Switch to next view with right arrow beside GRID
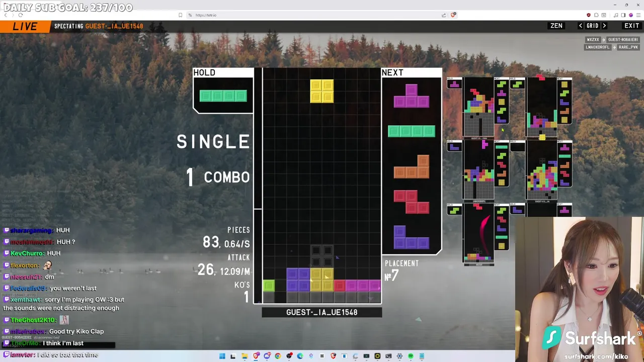This screenshot has width=644, height=362. coord(604,26)
